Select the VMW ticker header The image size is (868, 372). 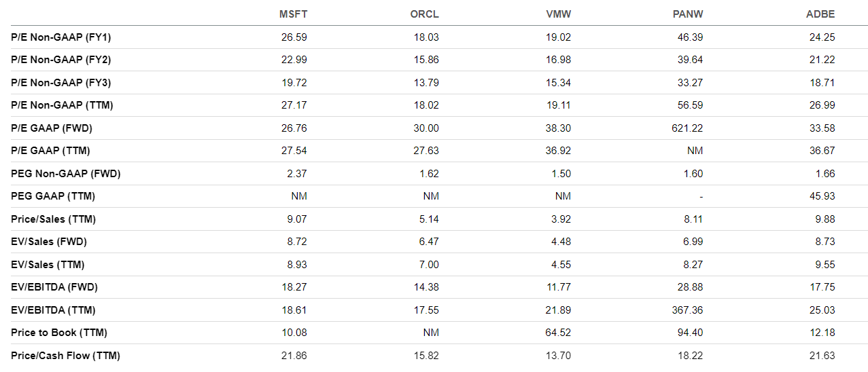(x=557, y=14)
